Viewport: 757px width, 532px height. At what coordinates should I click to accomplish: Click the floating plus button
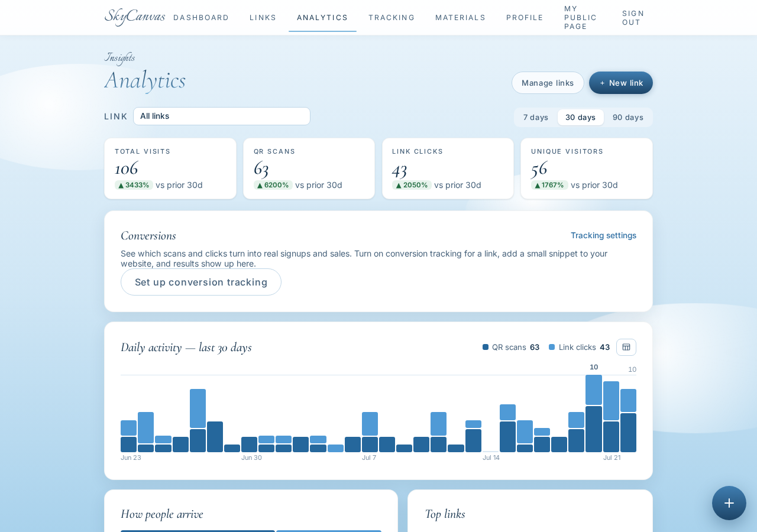coord(729,503)
